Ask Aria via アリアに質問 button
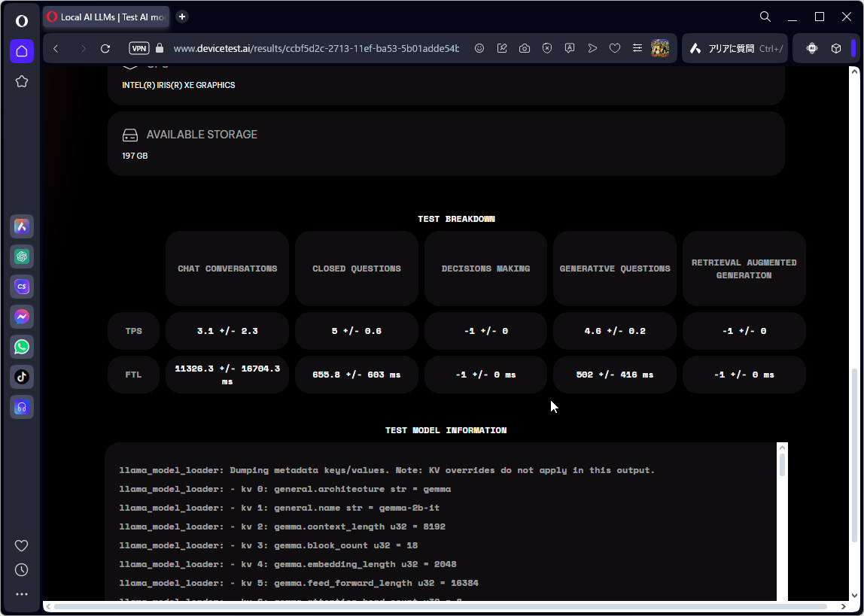This screenshot has width=864, height=616. (x=734, y=47)
